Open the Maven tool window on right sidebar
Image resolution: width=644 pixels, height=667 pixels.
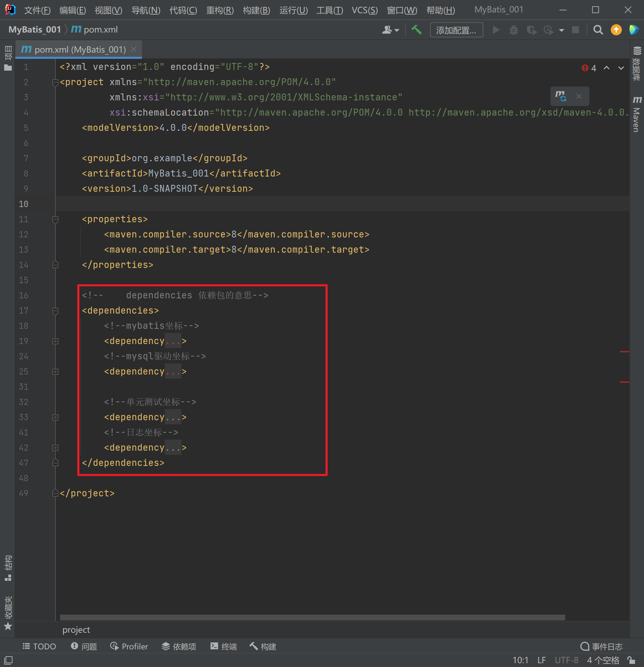point(637,114)
